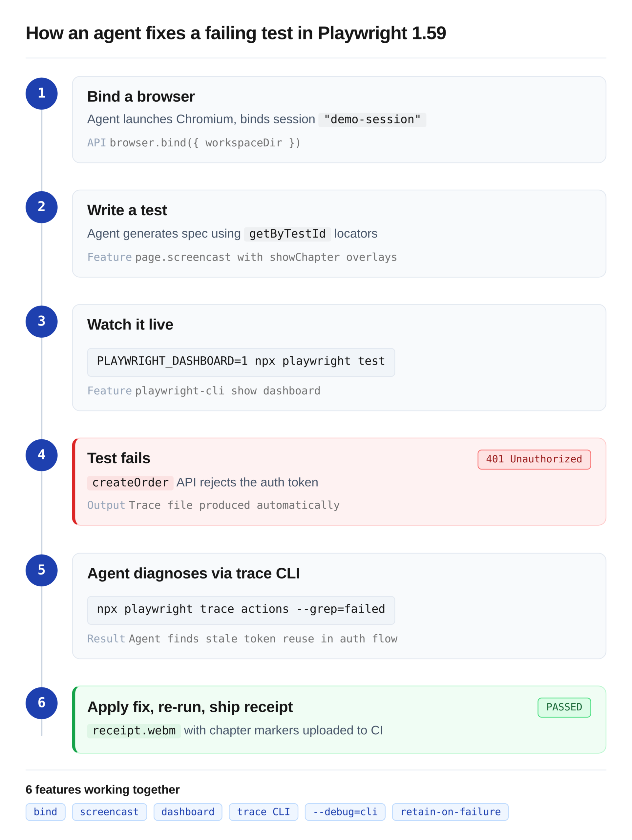The image size is (632, 840).
Task: Click the step 3 number circle
Action: 41,321
